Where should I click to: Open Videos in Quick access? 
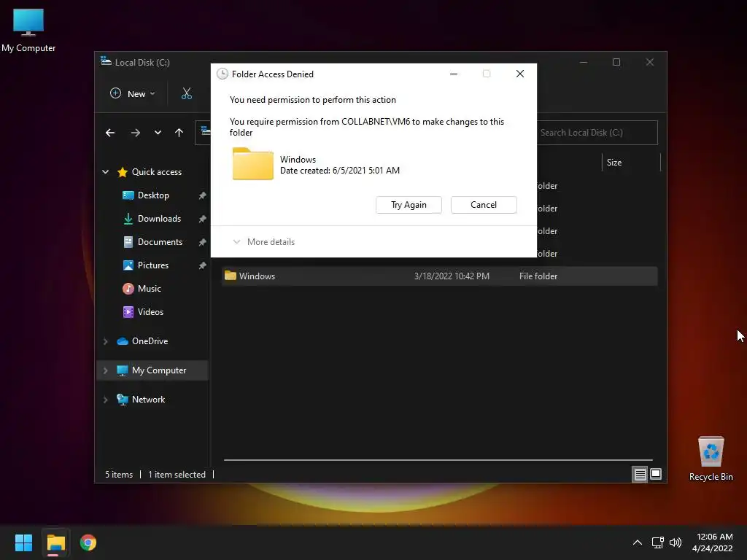[143, 312]
